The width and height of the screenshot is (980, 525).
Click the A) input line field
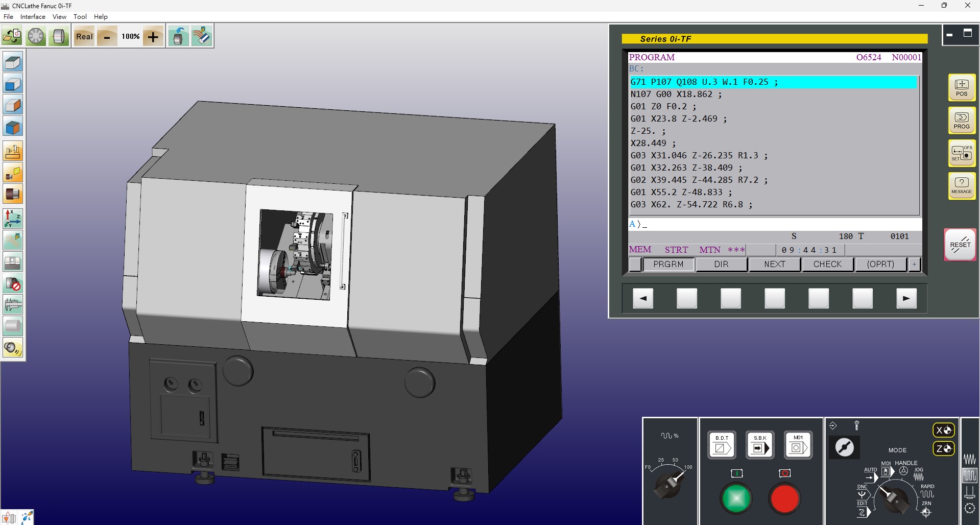(x=775, y=224)
